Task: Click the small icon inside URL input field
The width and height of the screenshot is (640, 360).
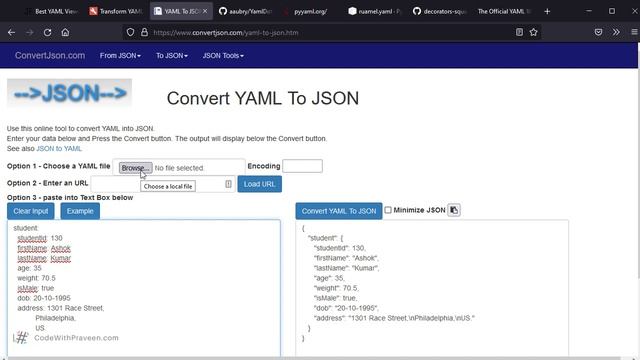Action: tap(228, 184)
